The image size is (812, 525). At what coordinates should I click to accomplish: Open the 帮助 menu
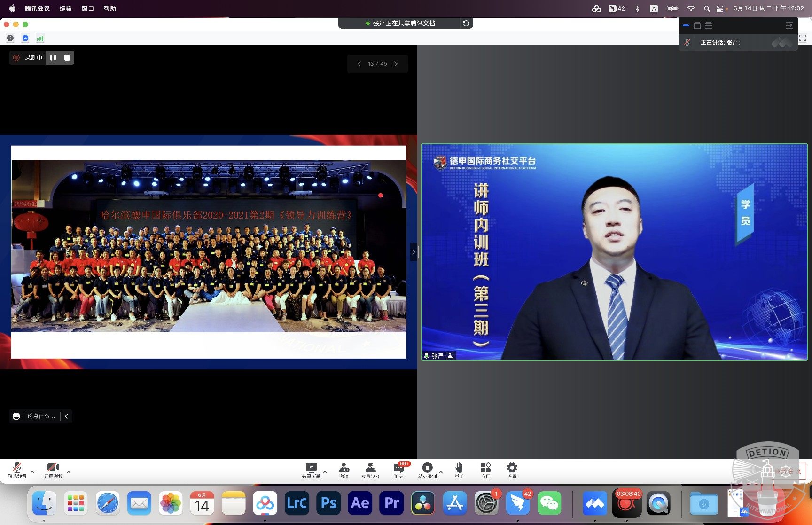[x=110, y=8]
